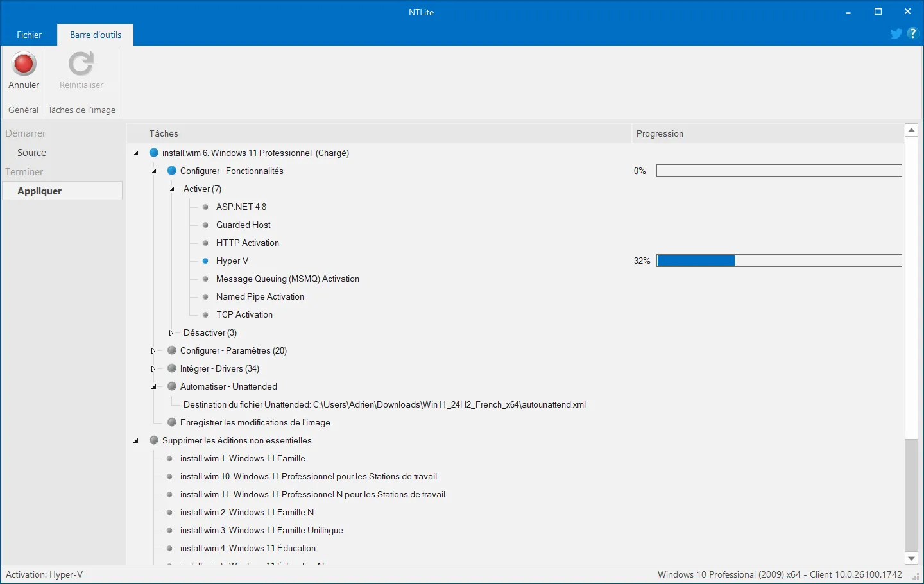This screenshot has width=924, height=584.
Task: Click the bullet beside TCP Activation
Action: click(205, 314)
